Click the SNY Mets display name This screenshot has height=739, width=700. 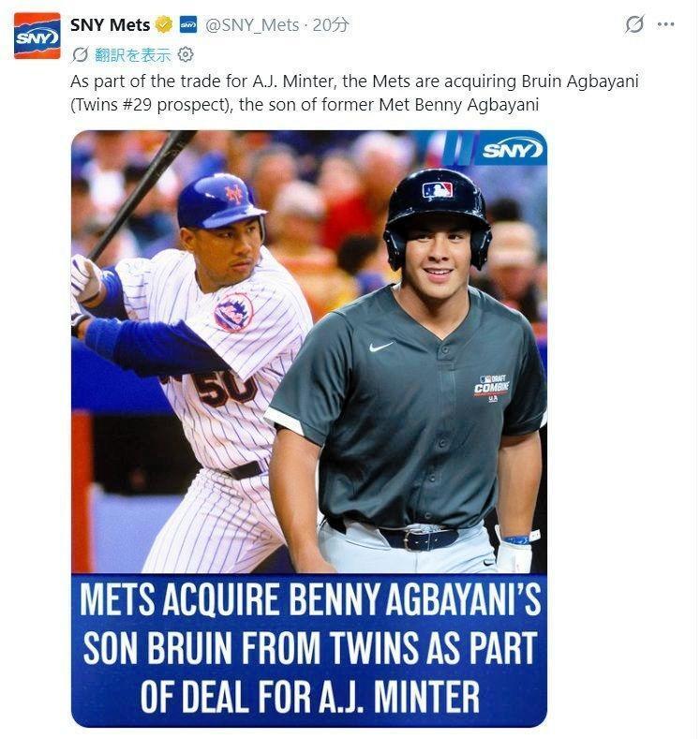(x=111, y=24)
